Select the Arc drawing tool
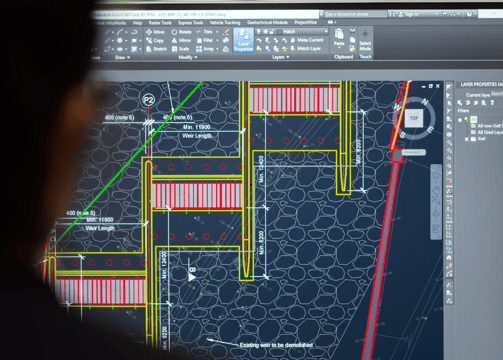The height and width of the screenshot is (360, 503). [x=120, y=32]
